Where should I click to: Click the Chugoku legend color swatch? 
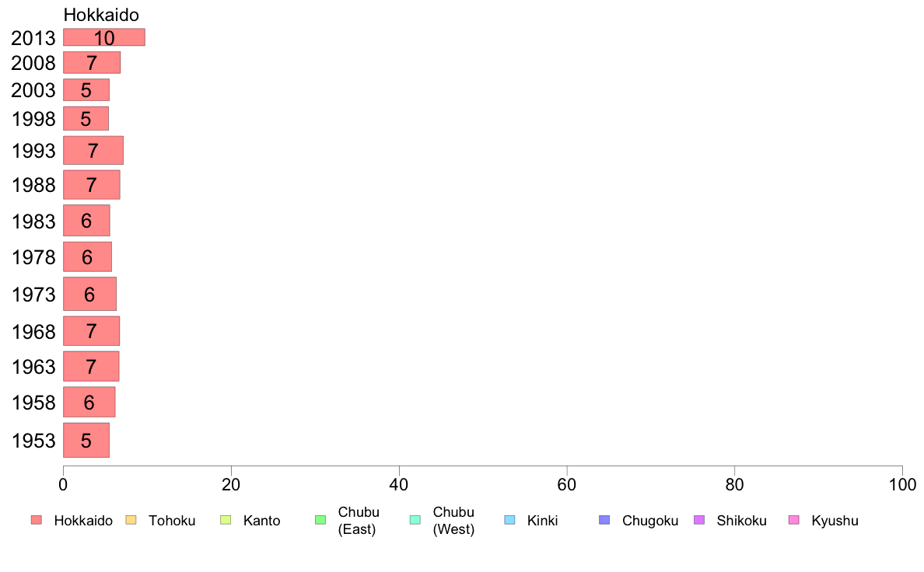(x=604, y=520)
